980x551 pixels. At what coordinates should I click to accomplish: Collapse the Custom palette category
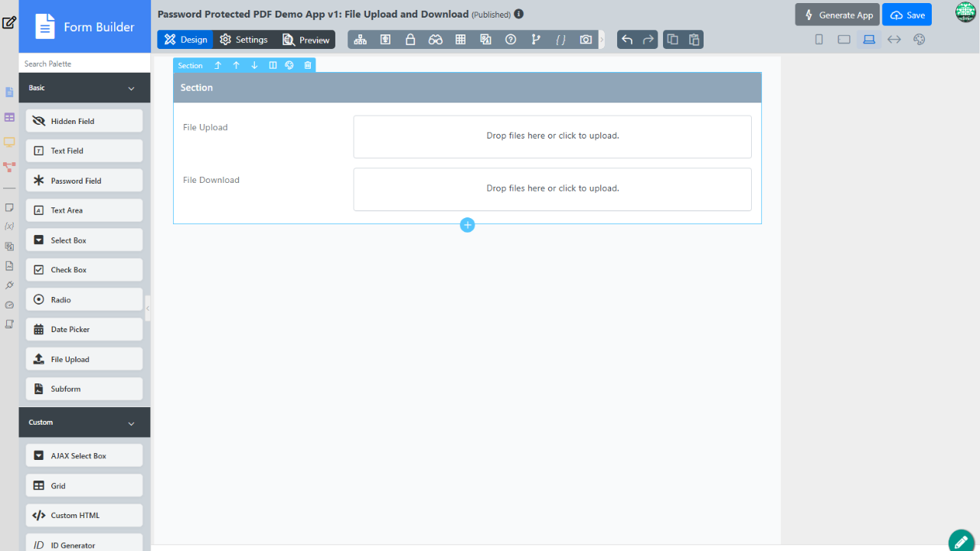[x=131, y=423]
